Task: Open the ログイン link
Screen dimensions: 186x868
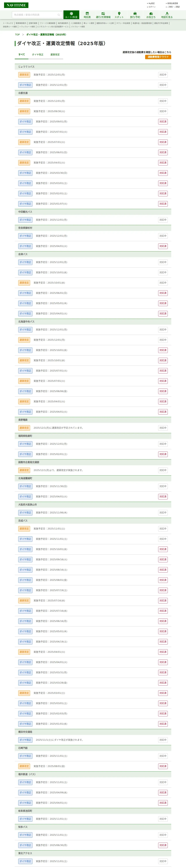Action: pos(152,7)
